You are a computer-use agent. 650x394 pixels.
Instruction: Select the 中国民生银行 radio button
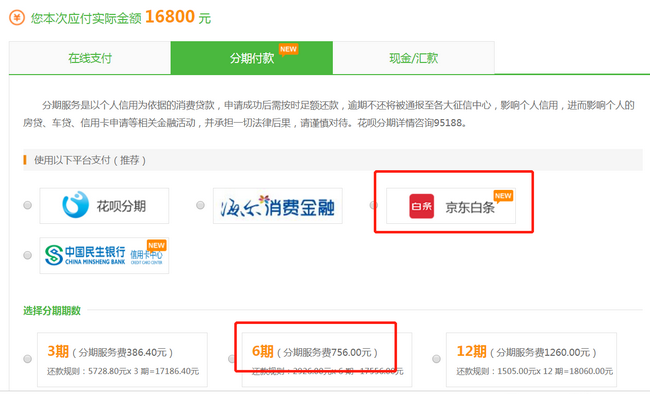(x=27, y=255)
